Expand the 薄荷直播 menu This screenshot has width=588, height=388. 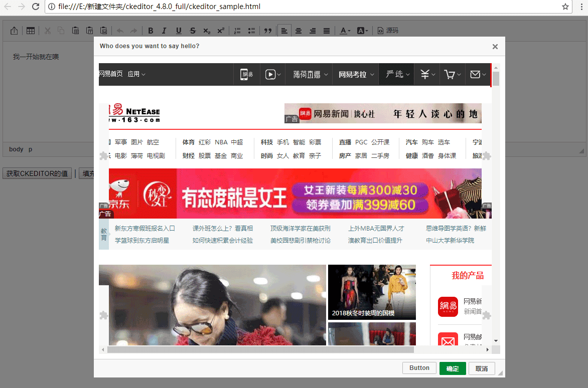pos(310,75)
